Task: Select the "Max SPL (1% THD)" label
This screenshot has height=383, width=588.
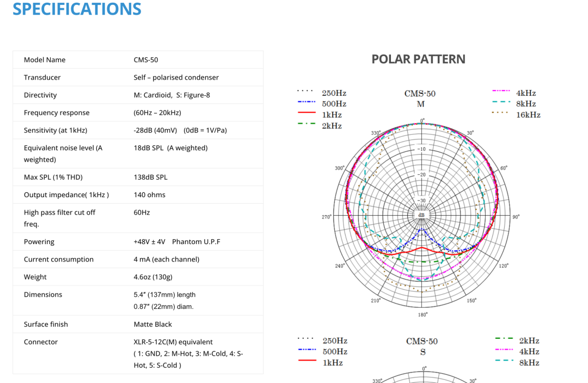Action: point(53,177)
